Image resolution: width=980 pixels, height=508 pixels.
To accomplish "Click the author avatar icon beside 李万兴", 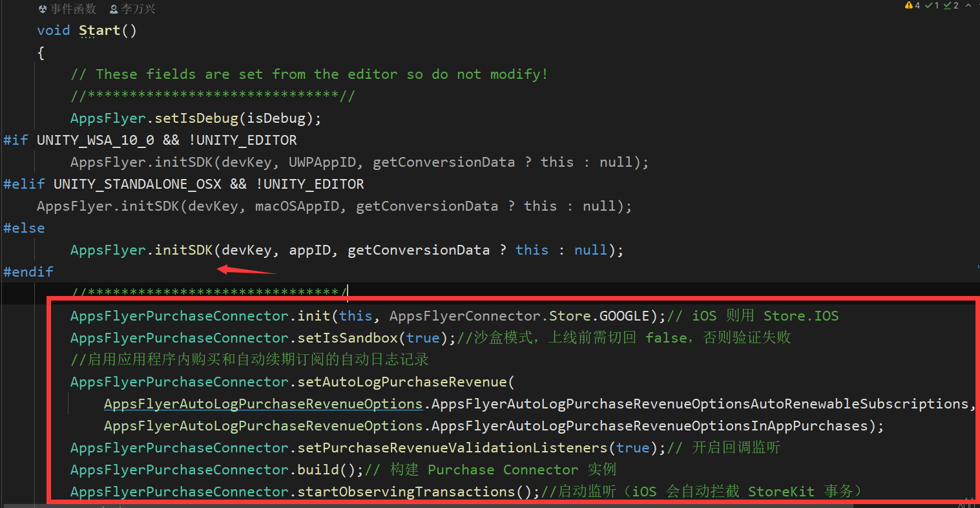I will coord(114,9).
